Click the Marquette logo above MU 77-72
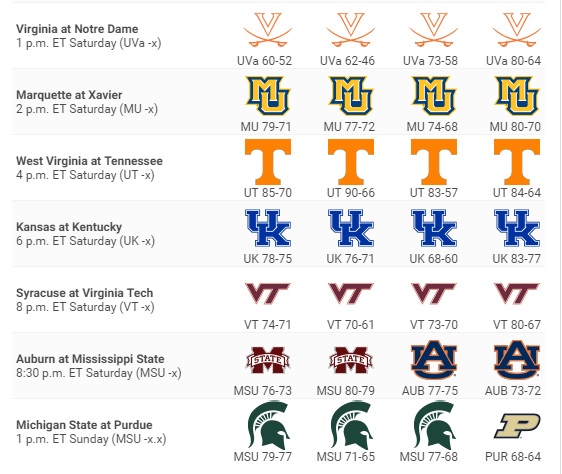Image resolution: width=562 pixels, height=474 pixels. pyautogui.click(x=351, y=96)
